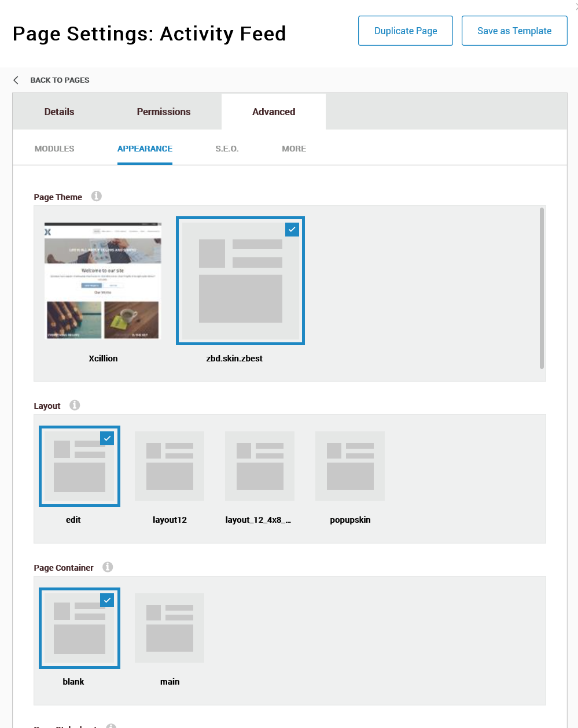Select the zbd.skin.zbest theme thumbnail

(240, 281)
